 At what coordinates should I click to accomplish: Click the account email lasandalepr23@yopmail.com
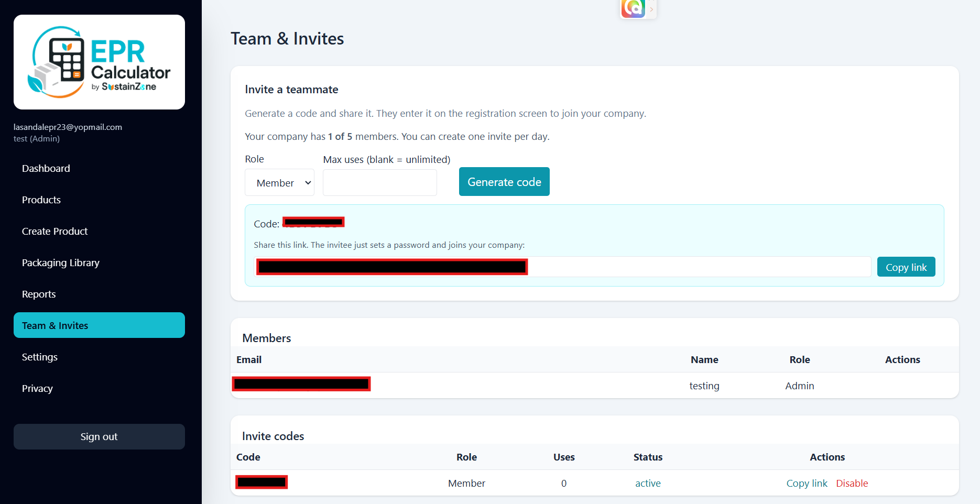[x=68, y=127]
